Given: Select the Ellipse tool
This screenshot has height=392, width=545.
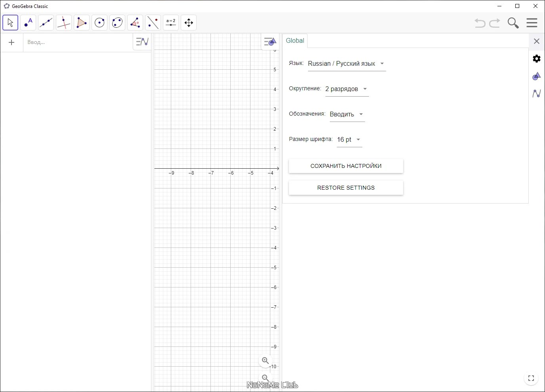Looking at the screenshot, I should point(117,23).
